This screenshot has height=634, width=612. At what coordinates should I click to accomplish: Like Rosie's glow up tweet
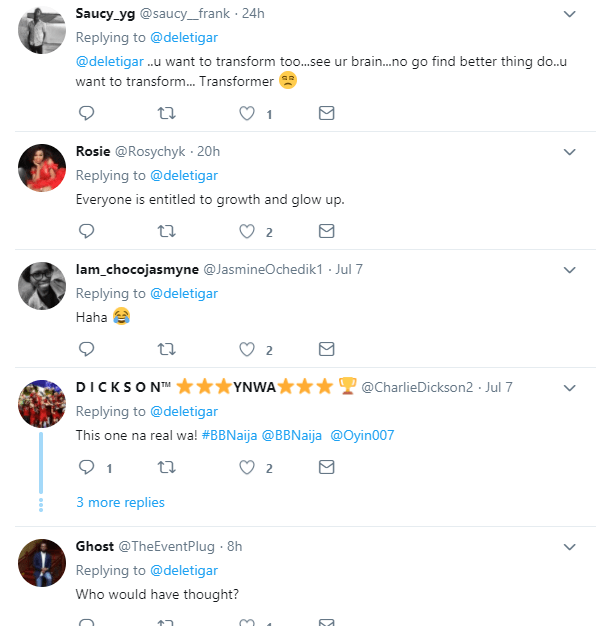pos(247,231)
